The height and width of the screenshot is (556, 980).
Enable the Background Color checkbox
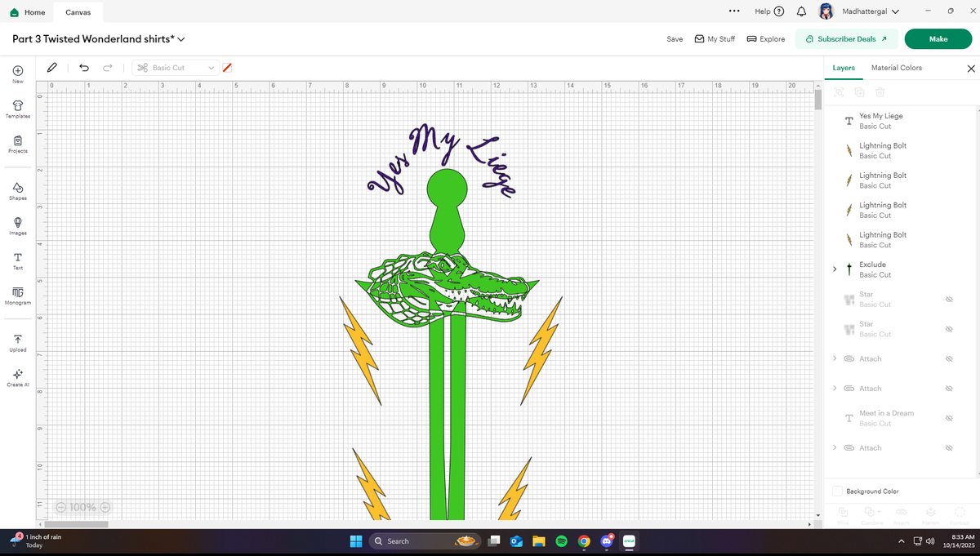point(837,491)
